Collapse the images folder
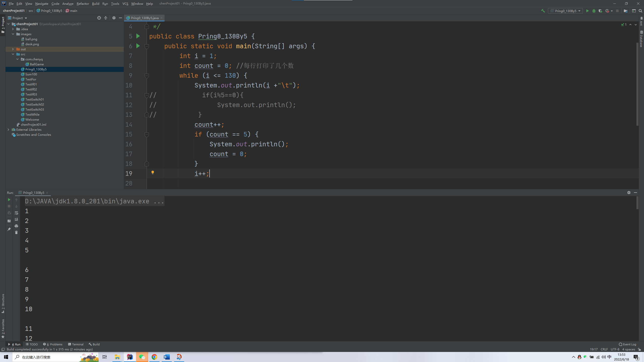This screenshot has height=362, width=644. click(x=13, y=34)
